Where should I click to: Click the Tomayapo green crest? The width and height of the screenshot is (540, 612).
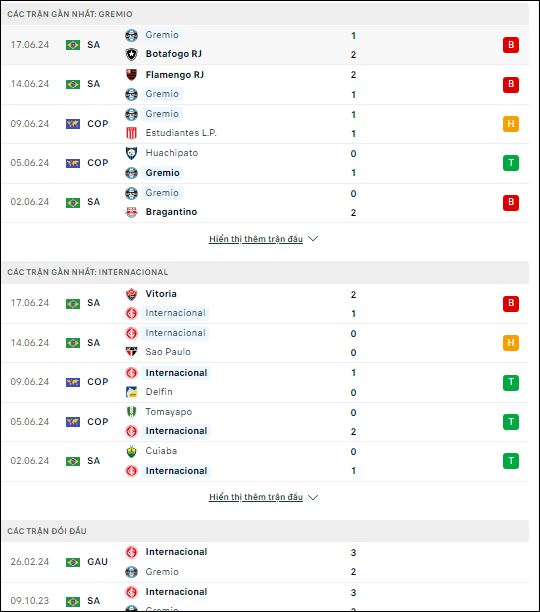pyautogui.click(x=131, y=412)
